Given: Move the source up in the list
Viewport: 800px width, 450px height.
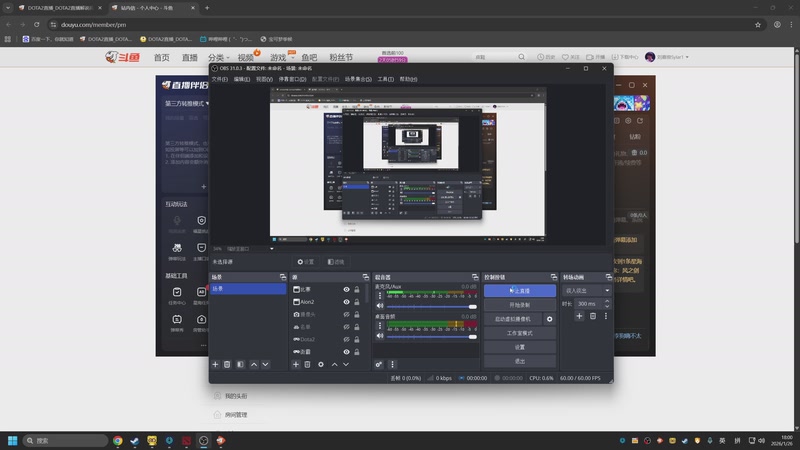Looking at the screenshot, I should coord(334,364).
